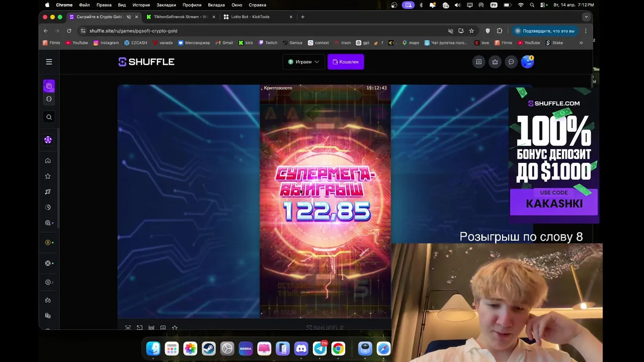Open live stats bars icon below game

click(x=151, y=328)
